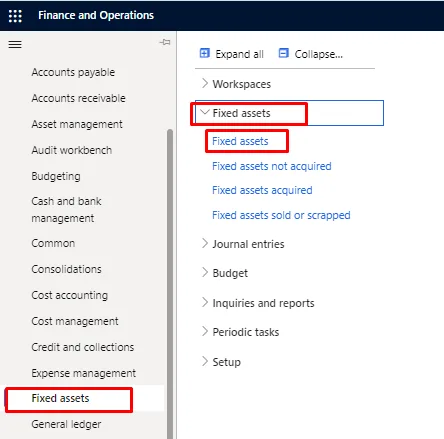Click Finance and Operations title
444x439 pixels.
click(96, 15)
